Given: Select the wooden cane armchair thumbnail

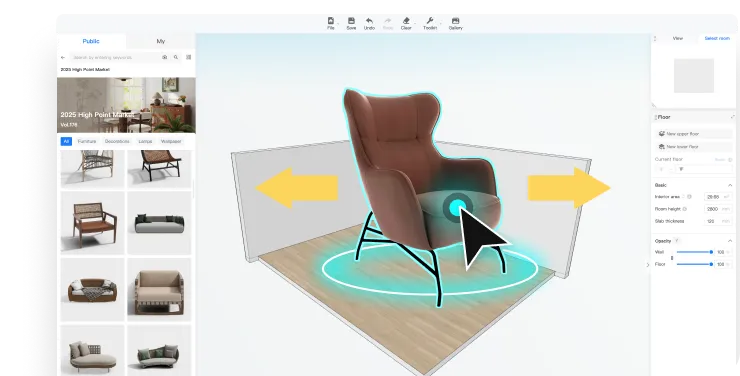Looking at the screenshot, I should pyautogui.click(x=92, y=223).
